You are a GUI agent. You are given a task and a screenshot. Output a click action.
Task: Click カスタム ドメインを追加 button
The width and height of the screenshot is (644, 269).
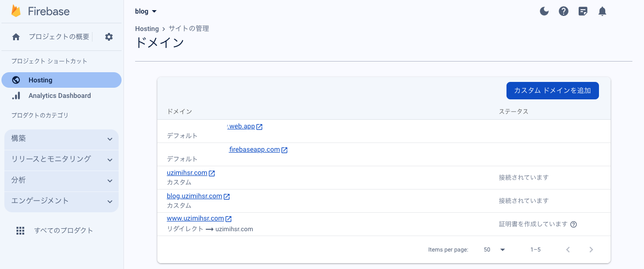(x=552, y=91)
